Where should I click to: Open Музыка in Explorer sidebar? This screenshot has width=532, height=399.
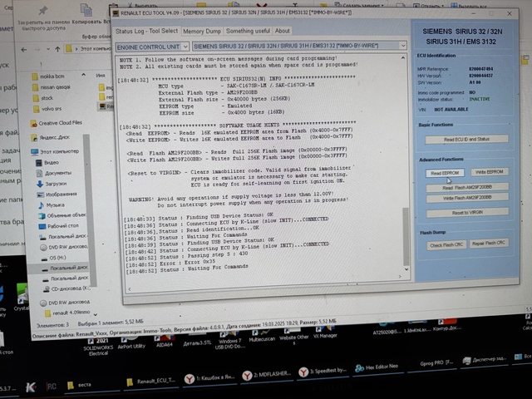(52, 205)
